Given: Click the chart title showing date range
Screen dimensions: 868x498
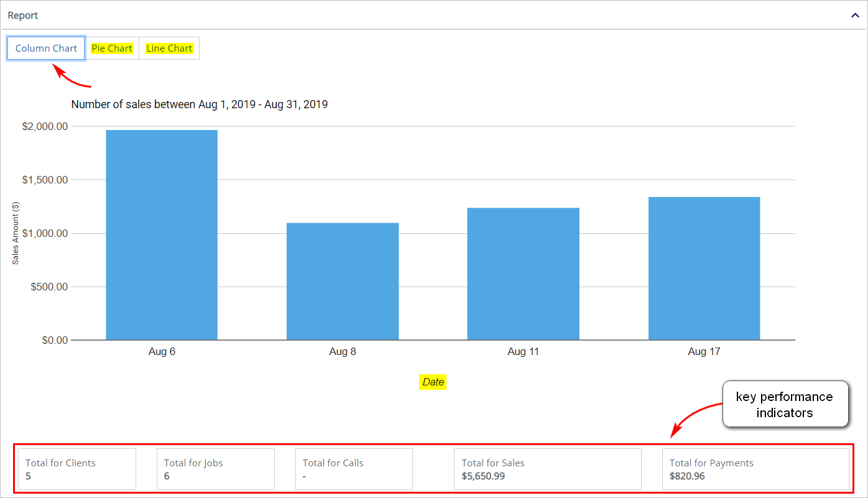Looking at the screenshot, I should [x=199, y=104].
